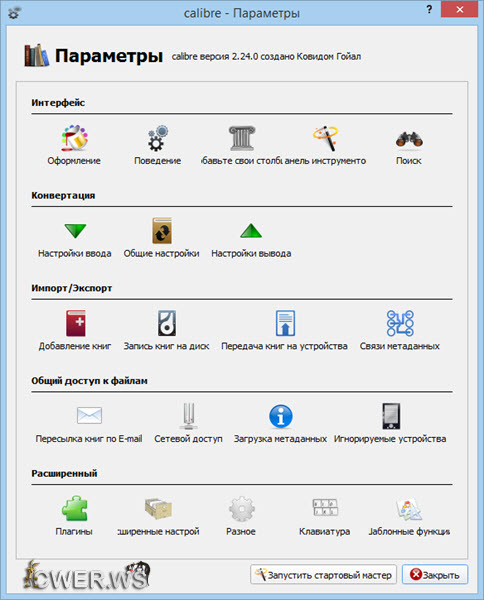Image resolution: width=484 pixels, height=600 pixels.
Task: Open the toolbar customization wand icon
Action: pos(326,138)
